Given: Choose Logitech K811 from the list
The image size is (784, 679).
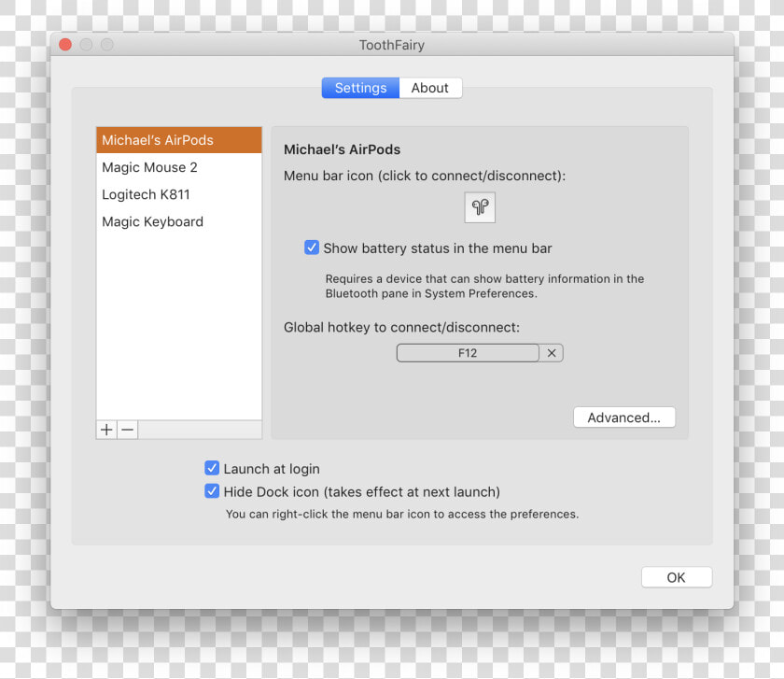Looking at the screenshot, I should coord(179,194).
